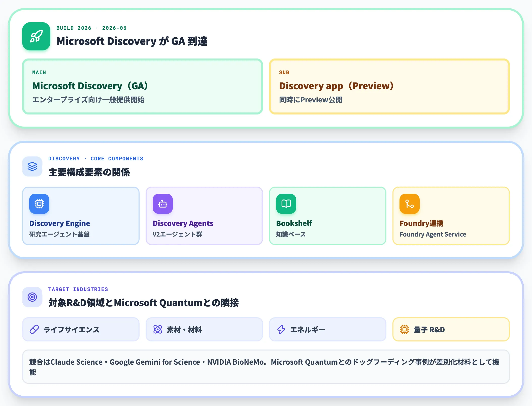Click the heading Microsoft Discovery が GA 到達
The width and height of the screenshot is (532, 406).
132,41
